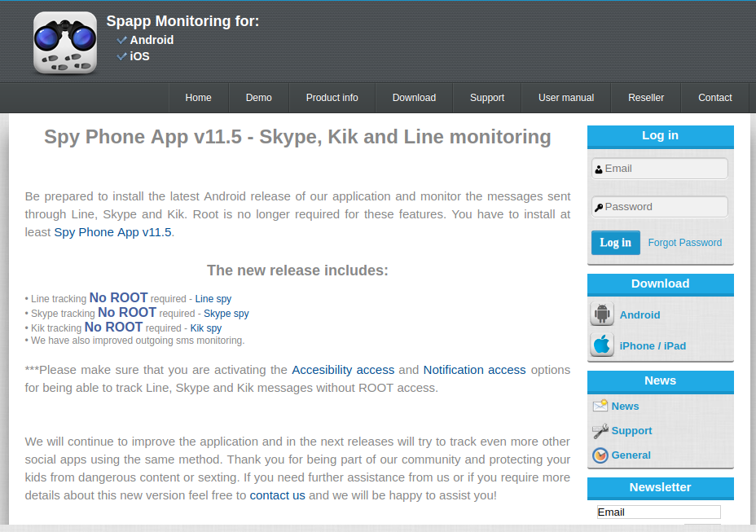The image size is (756, 532).
Task: Go to the Demo page
Action: (x=258, y=98)
